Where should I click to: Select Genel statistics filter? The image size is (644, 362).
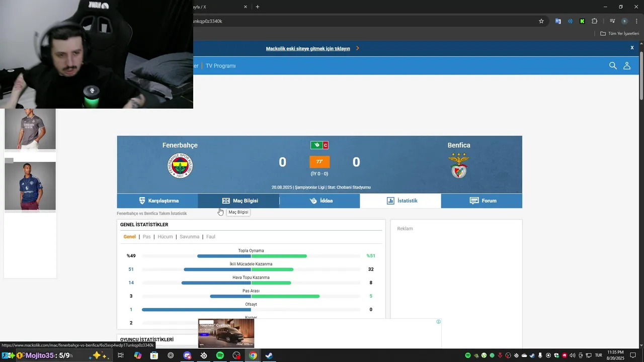(130, 237)
